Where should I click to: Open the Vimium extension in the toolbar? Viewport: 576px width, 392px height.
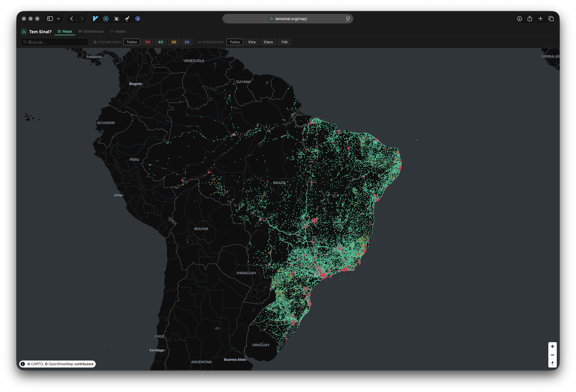coord(95,19)
